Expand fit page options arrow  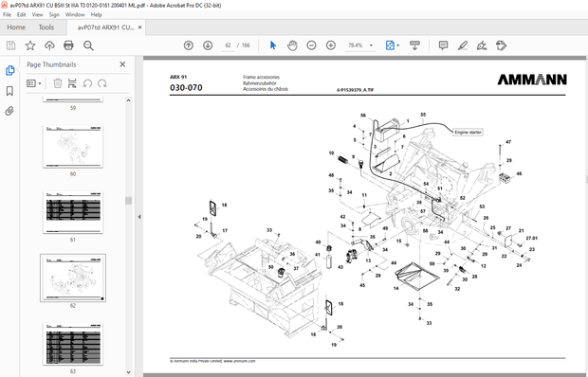pos(398,45)
